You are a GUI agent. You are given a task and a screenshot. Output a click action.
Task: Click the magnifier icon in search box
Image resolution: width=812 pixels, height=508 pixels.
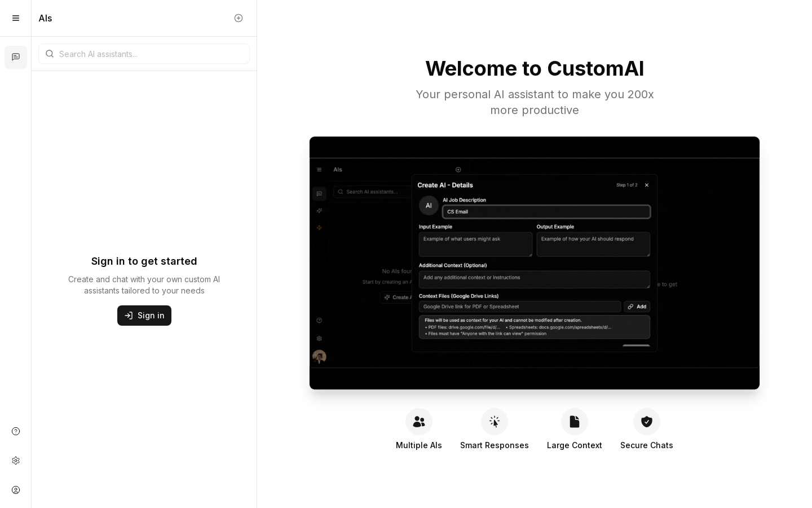click(50, 54)
